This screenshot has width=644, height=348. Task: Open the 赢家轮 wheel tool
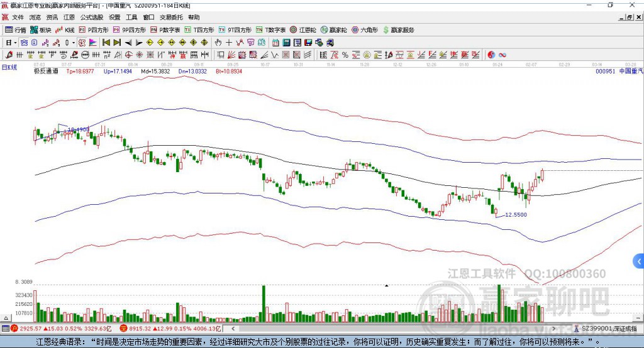[x=333, y=30]
